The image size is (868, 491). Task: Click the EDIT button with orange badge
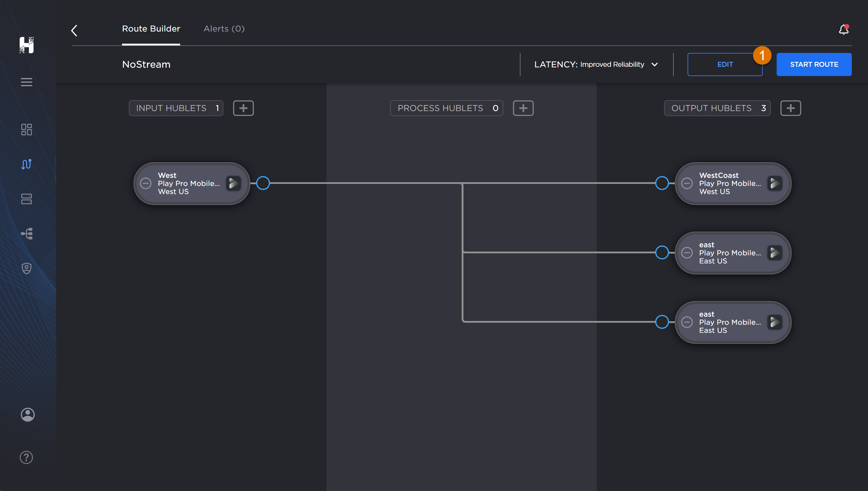point(725,64)
